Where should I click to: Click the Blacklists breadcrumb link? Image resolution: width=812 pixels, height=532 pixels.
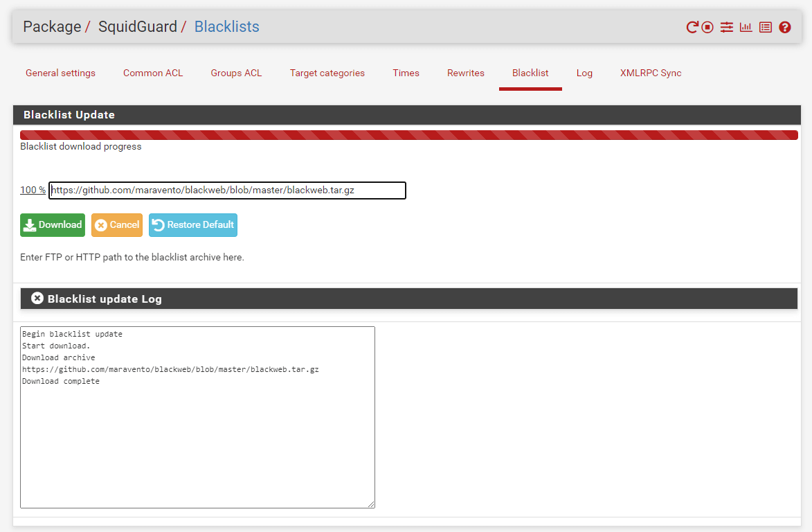227,26
